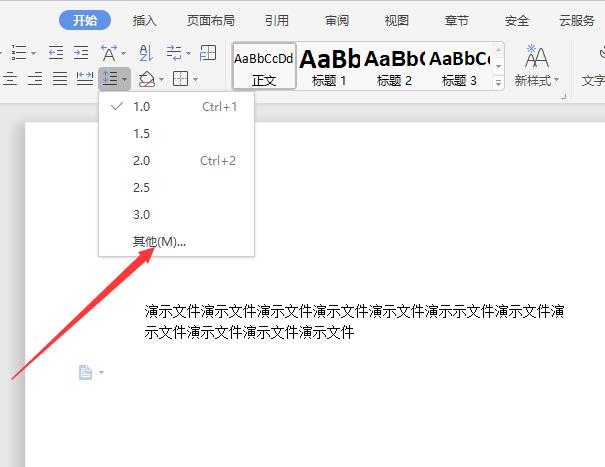Click 其他(M)... line spacing option
The width and height of the screenshot is (605, 467).
point(159,241)
